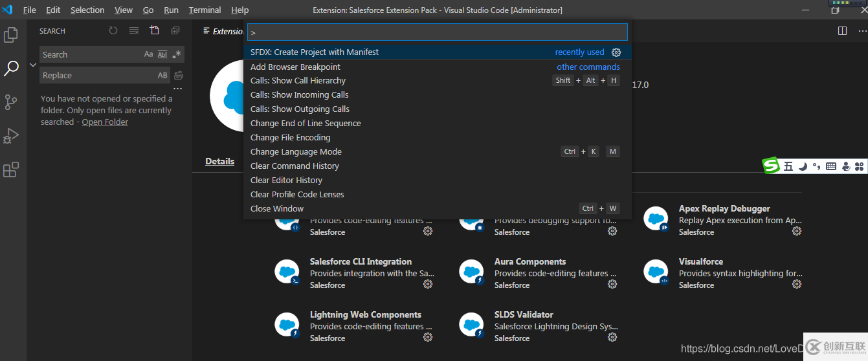Open the Help menu

point(239,10)
